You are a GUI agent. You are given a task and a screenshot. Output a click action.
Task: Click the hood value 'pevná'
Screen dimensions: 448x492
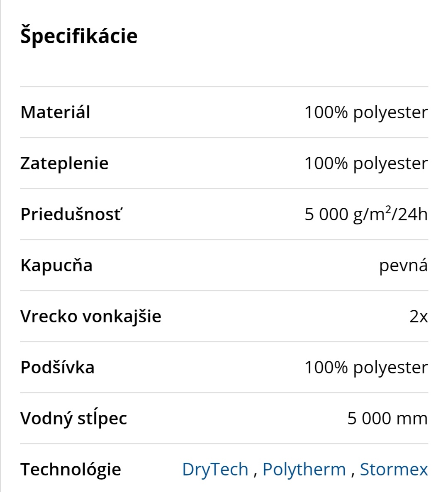point(403,265)
